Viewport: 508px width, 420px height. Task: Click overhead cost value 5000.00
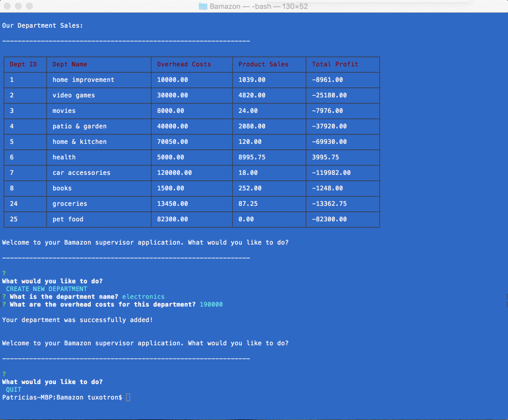point(170,157)
